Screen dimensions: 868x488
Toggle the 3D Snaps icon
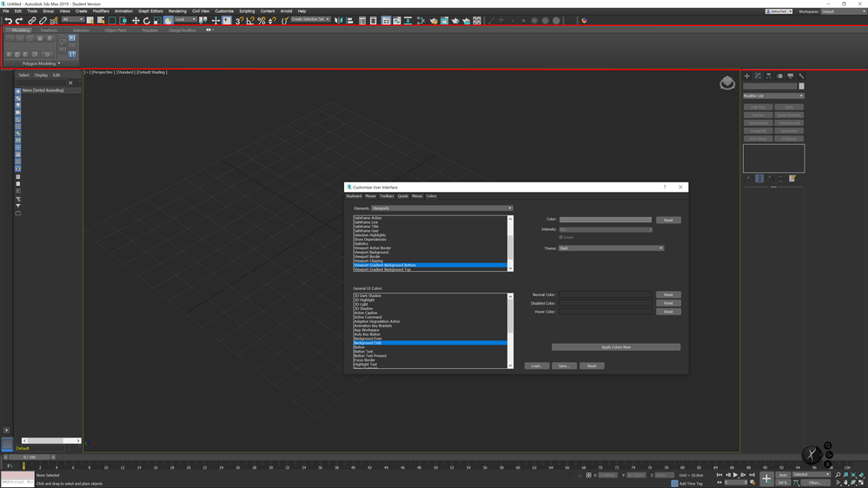click(x=239, y=21)
